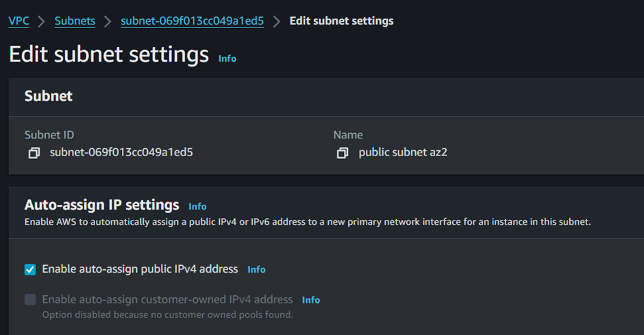
Task: Go to Subnets via the breadcrumb
Action: tap(75, 21)
